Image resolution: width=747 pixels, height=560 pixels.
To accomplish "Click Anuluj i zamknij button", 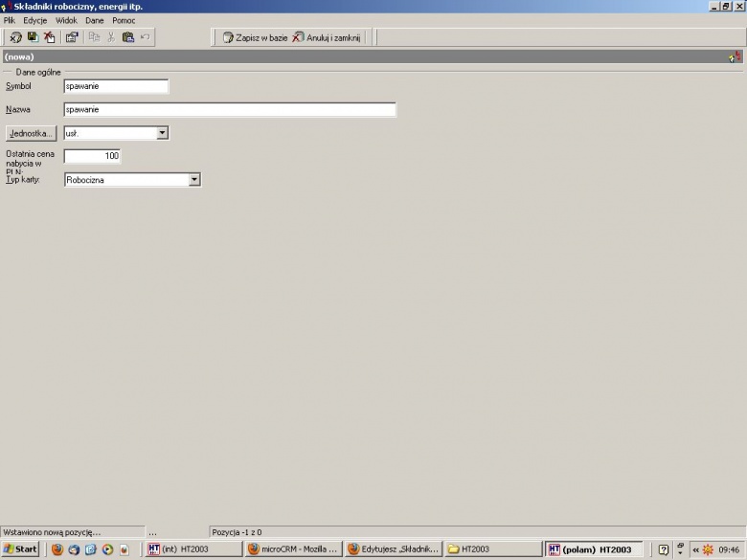I will pyautogui.click(x=327, y=37).
